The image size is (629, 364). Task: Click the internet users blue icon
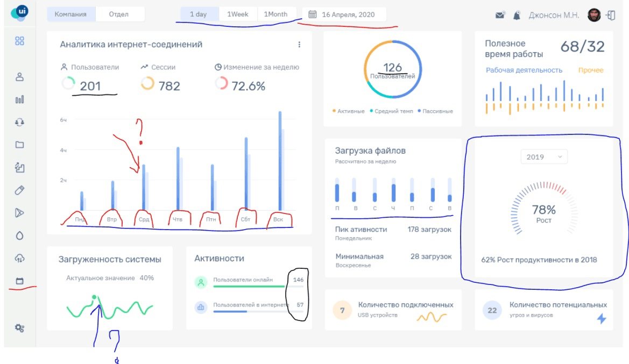[201, 308]
